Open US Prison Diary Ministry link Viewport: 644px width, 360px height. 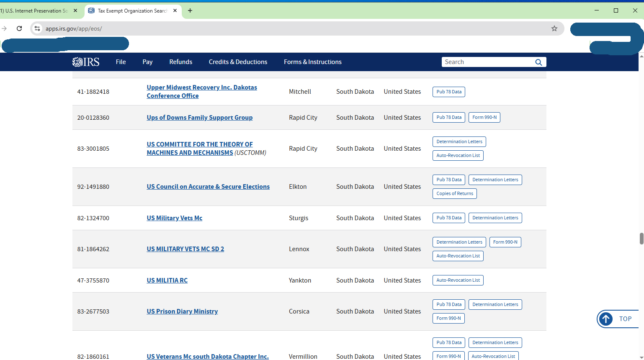tap(182, 311)
